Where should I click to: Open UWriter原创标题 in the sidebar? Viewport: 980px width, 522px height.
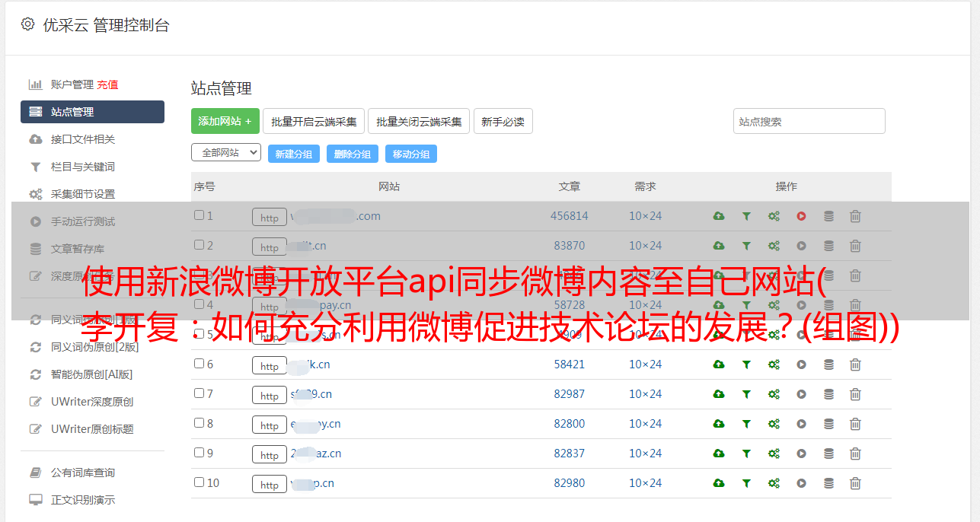pyautogui.click(x=92, y=429)
